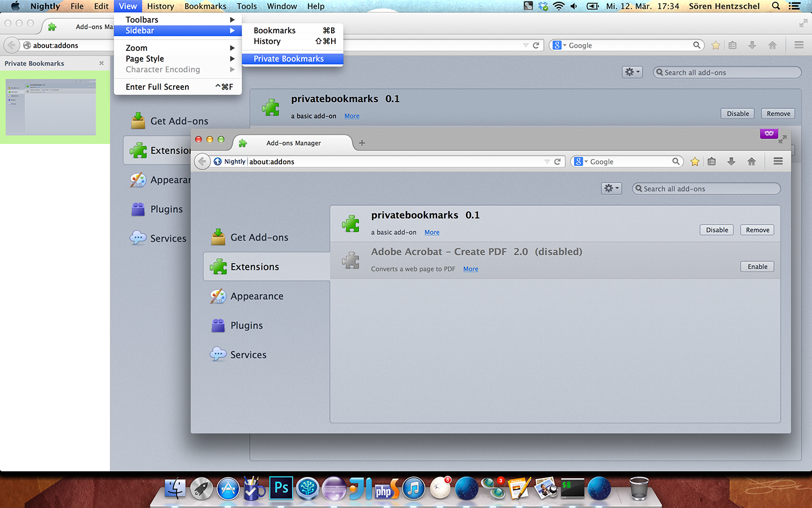
Task: Open the Trash in the Dock
Action: click(639, 488)
